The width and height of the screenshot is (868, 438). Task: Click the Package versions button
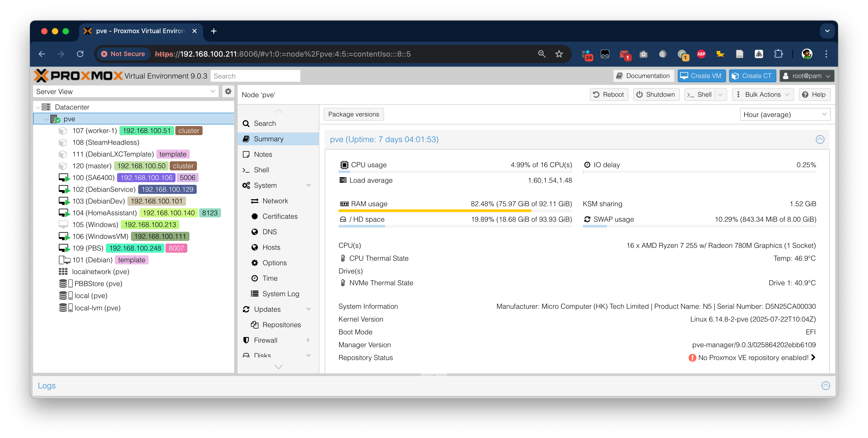coord(354,114)
